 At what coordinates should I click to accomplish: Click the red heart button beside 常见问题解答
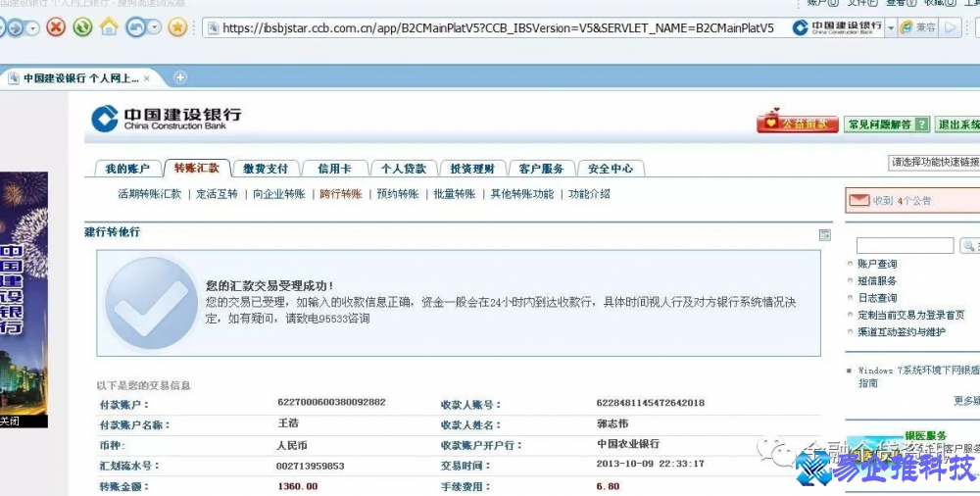(x=798, y=123)
